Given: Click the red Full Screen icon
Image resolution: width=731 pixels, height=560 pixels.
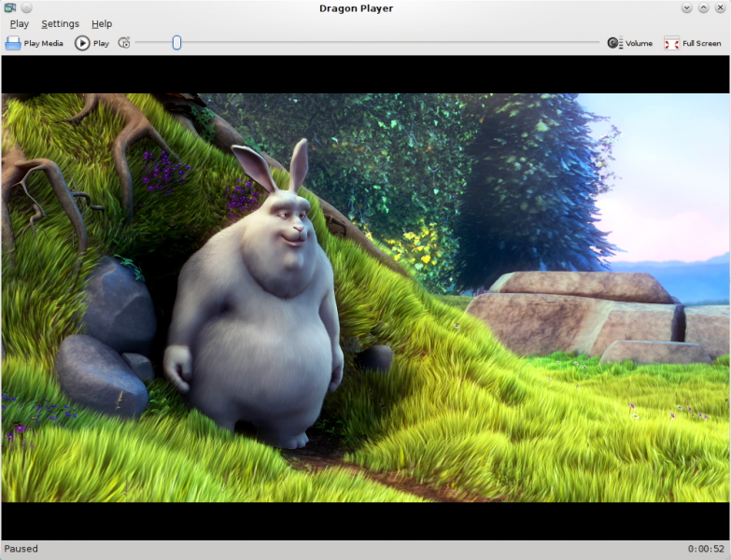Looking at the screenshot, I should tap(671, 43).
